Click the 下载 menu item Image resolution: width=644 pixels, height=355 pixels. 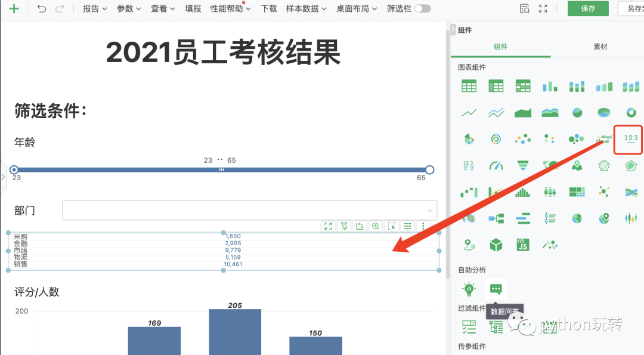pyautogui.click(x=269, y=8)
